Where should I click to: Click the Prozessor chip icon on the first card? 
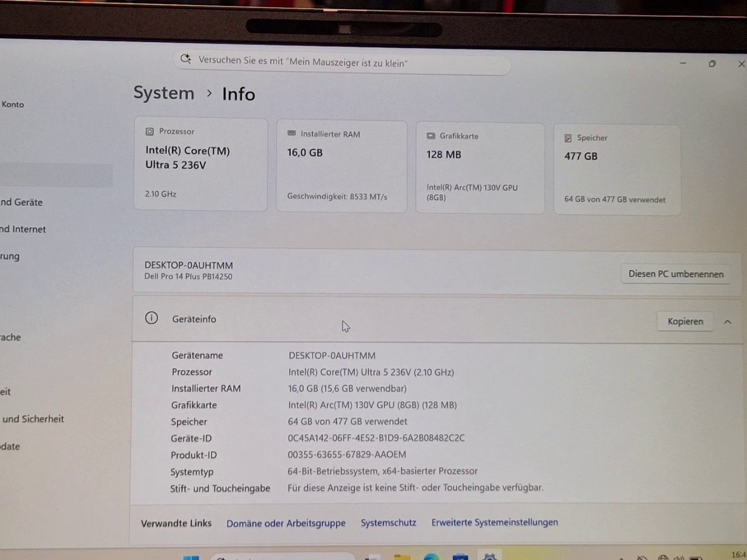(x=149, y=131)
